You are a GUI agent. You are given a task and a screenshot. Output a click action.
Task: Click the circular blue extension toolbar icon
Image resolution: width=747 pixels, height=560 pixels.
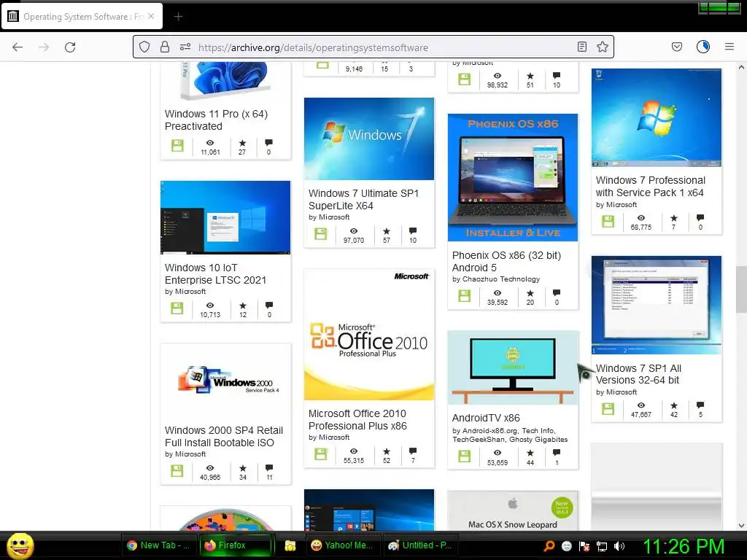[703, 47]
